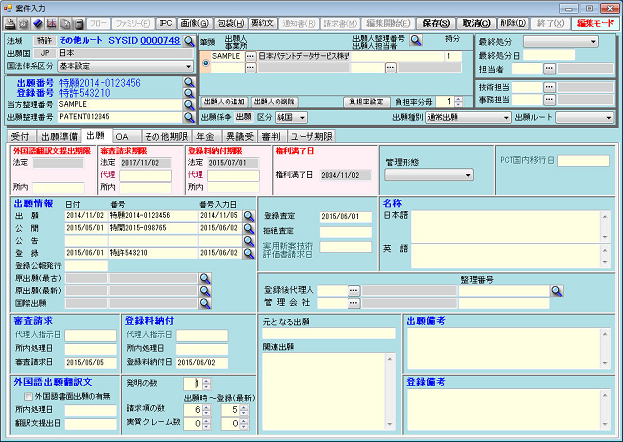623x442 pixels.
Task: Switch to the OA tab
Action: (x=126, y=136)
